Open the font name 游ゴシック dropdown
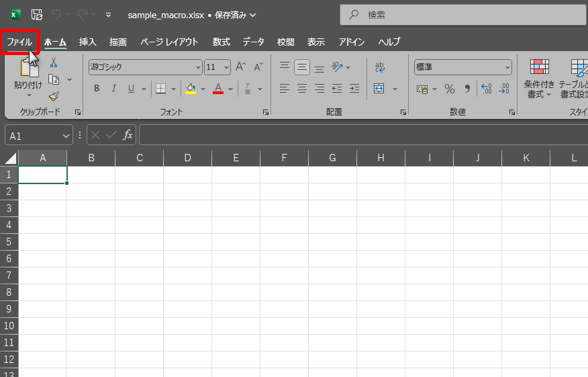588x377 pixels. [x=198, y=67]
